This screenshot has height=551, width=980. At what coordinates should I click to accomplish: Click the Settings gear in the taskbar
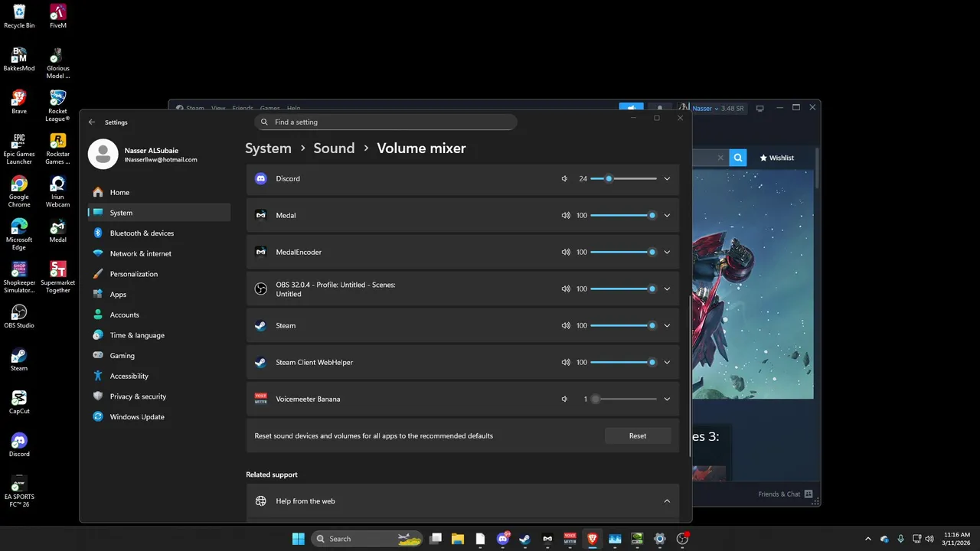tap(659, 539)
